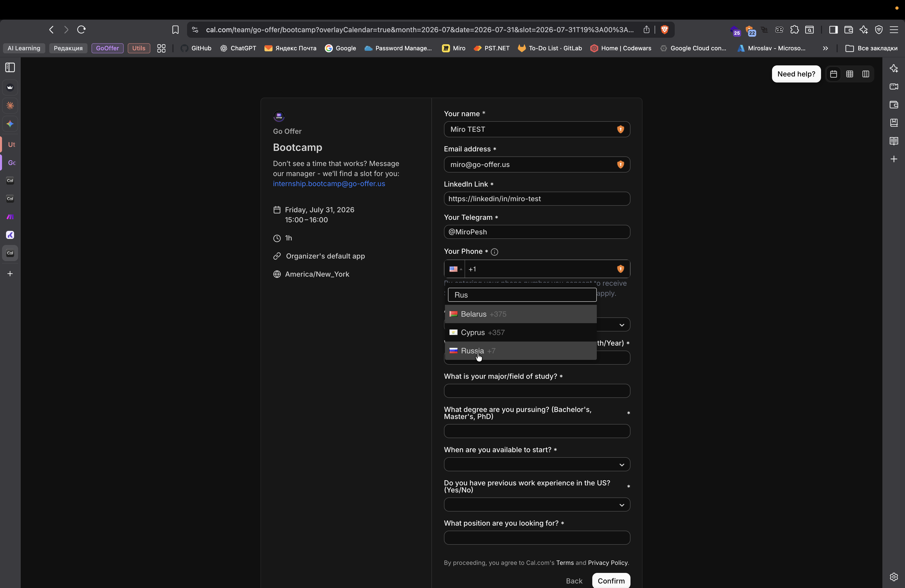Switch to the column view layout

click(x=866, y=74)
